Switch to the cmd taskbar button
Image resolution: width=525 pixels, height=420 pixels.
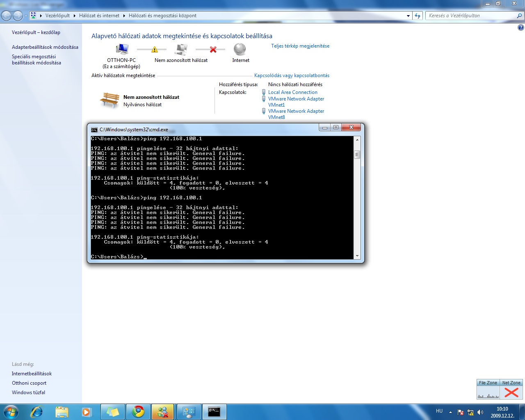tap(214, 412)
